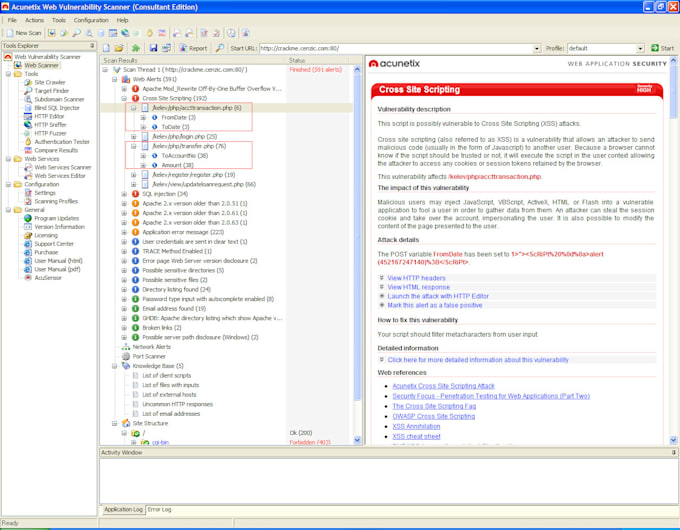Click the scheduler clock toolbar icon
This screenshot has height=530, width=680.
pos(232,33)
